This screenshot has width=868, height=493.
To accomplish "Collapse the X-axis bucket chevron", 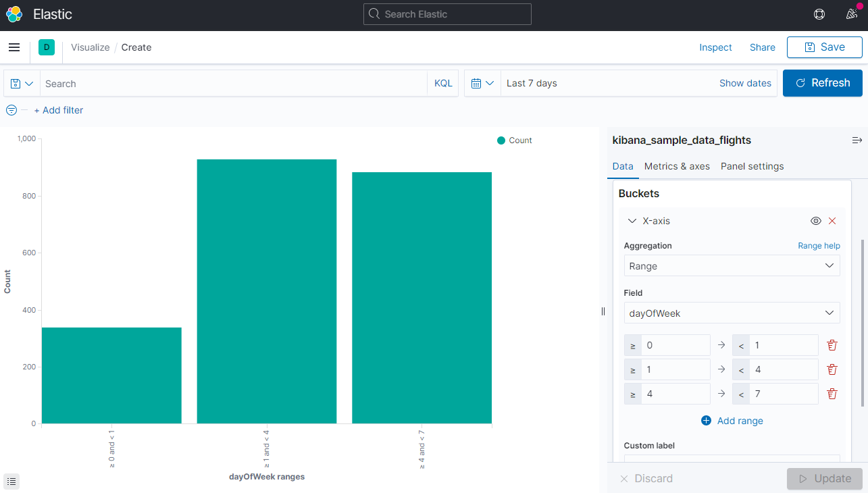I will [x=632, y=221].
